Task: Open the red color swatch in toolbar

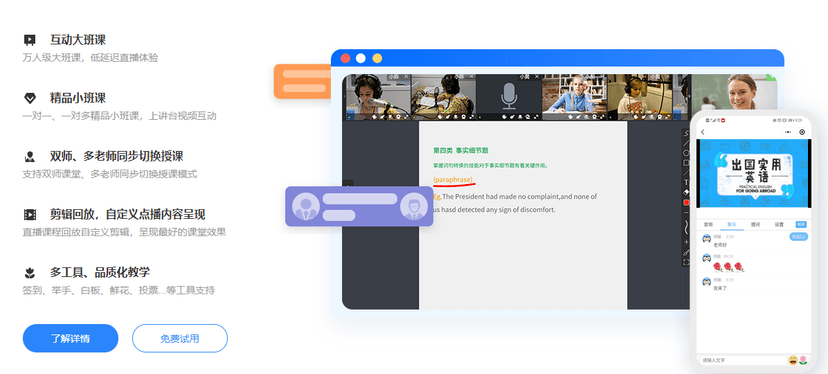Action: click(686, 202)
